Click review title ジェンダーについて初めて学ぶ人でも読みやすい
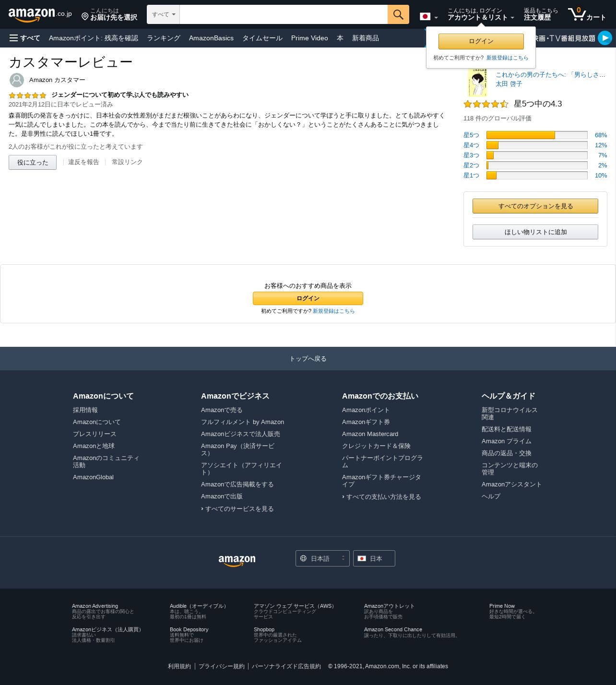616x685 pixels. click(x=120, y=95)
